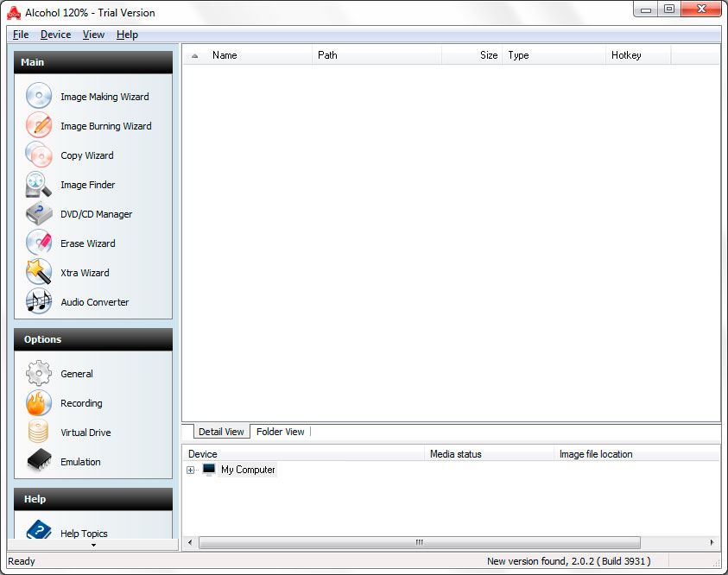Launch the Erase Wizard link
The image size is (728, 575).
[88, 243]
